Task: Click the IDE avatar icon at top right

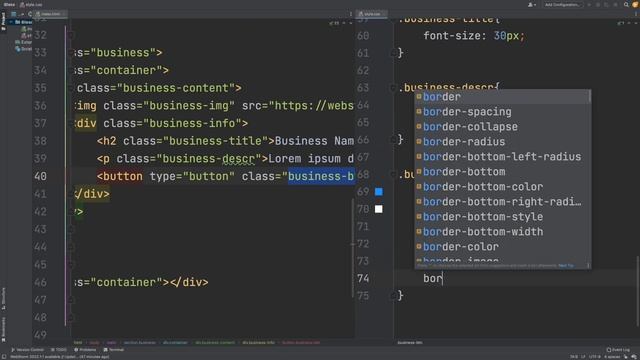Action: click(636, 4)
